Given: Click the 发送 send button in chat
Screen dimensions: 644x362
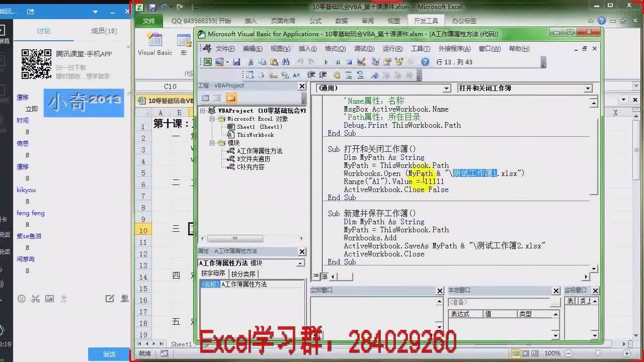Looking at the screenshot, I should (x=109, y=354).
